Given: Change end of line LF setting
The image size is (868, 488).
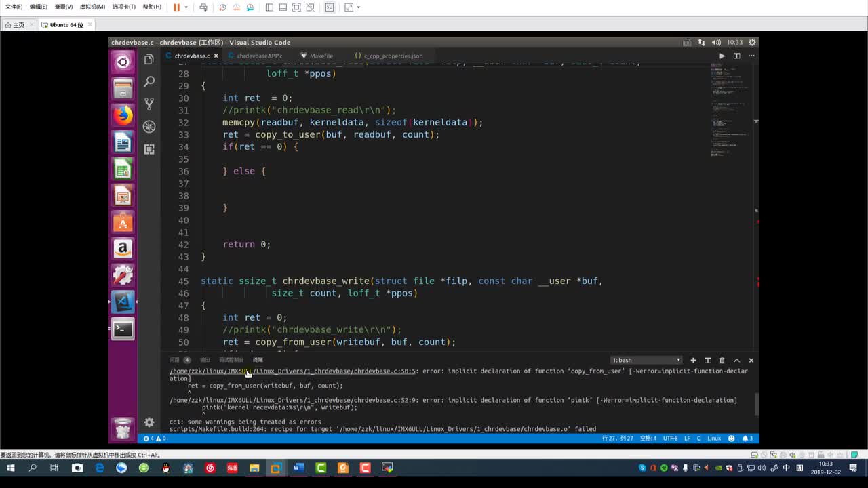Looking at the screenshot, I should click(687, 439).
